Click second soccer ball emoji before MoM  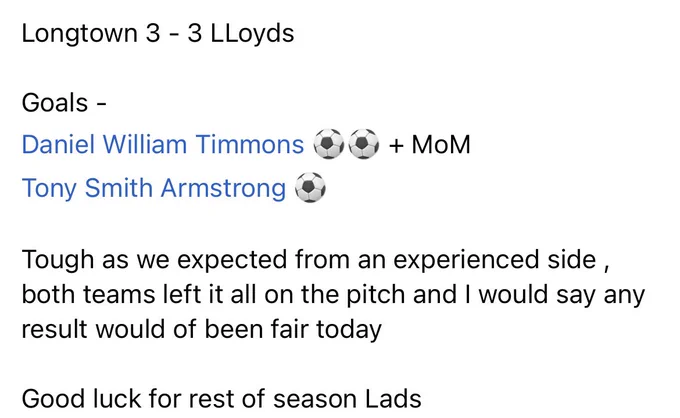click(364, 144)
